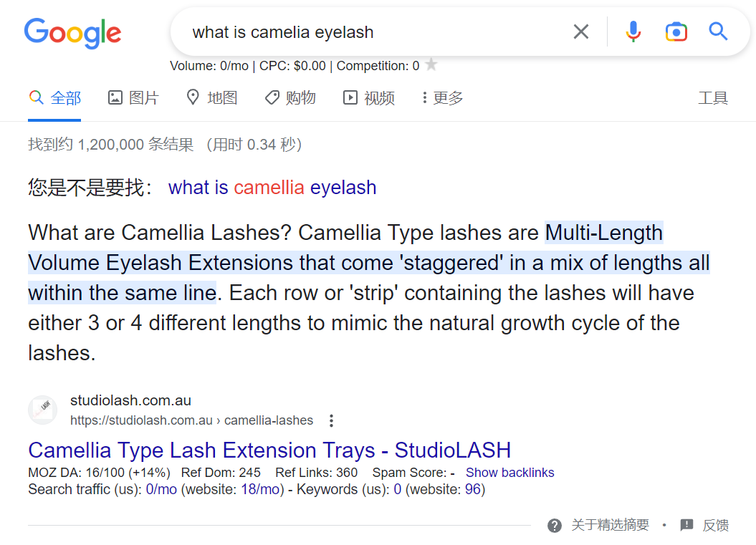756x545 pixels.
Task: Open the 工具 search tools
Action: point(712,98)
